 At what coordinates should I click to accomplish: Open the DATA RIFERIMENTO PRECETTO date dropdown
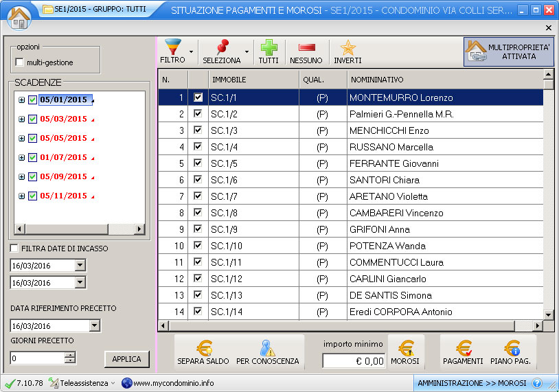pos(94,326)
